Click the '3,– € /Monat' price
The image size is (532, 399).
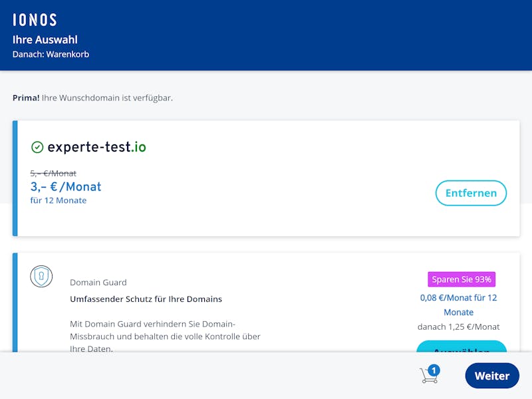coord(66,187)
